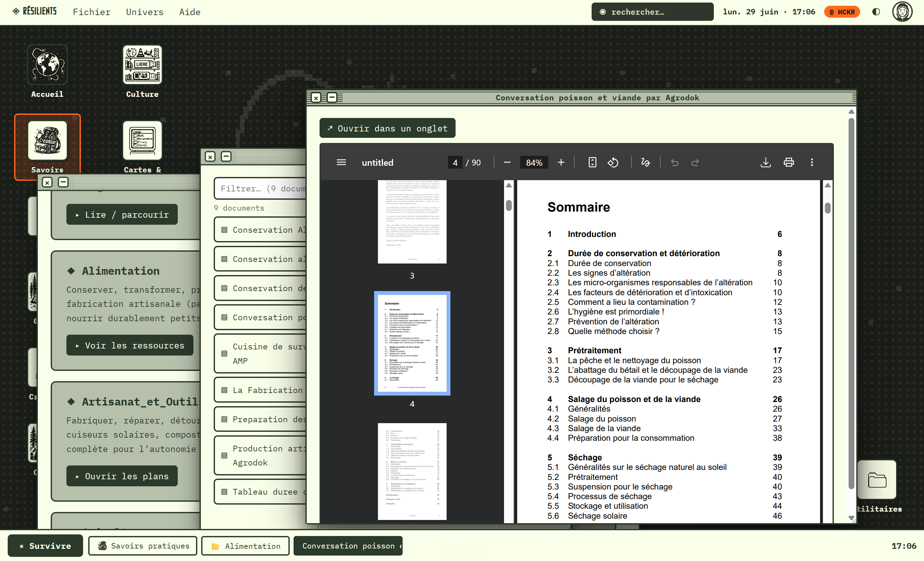Toggle the dark/light theme icon
Image resolution: width=924 pixels, height=561 pixels.
(x=876, y=12)
